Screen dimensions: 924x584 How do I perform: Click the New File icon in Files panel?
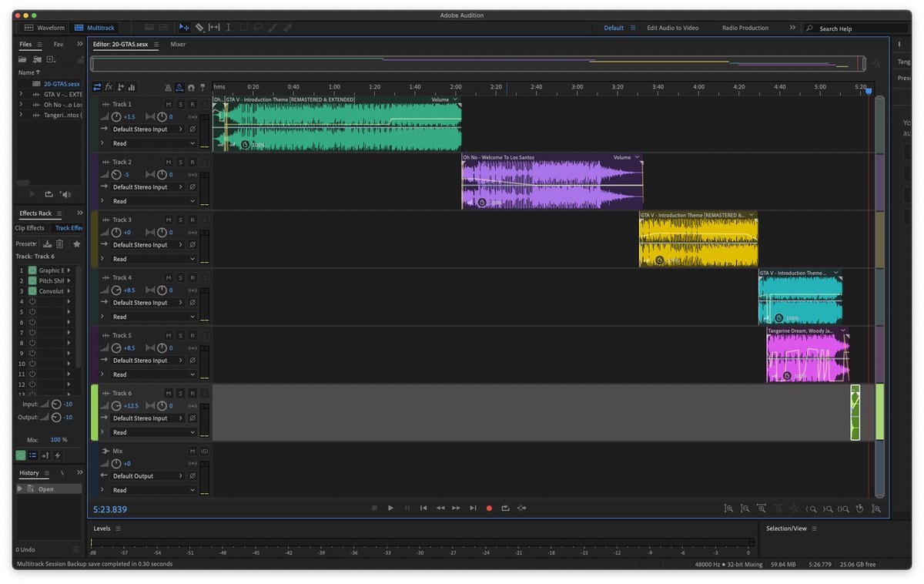(51, 59)
